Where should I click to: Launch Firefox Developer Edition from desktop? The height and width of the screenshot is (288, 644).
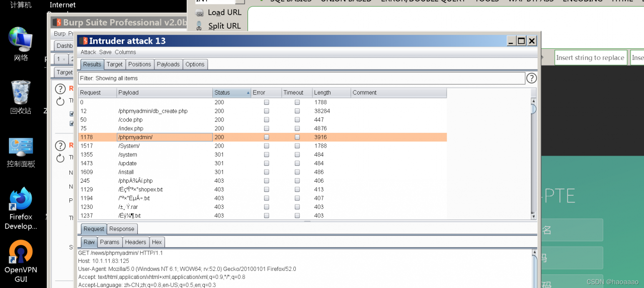pos(21,208)
